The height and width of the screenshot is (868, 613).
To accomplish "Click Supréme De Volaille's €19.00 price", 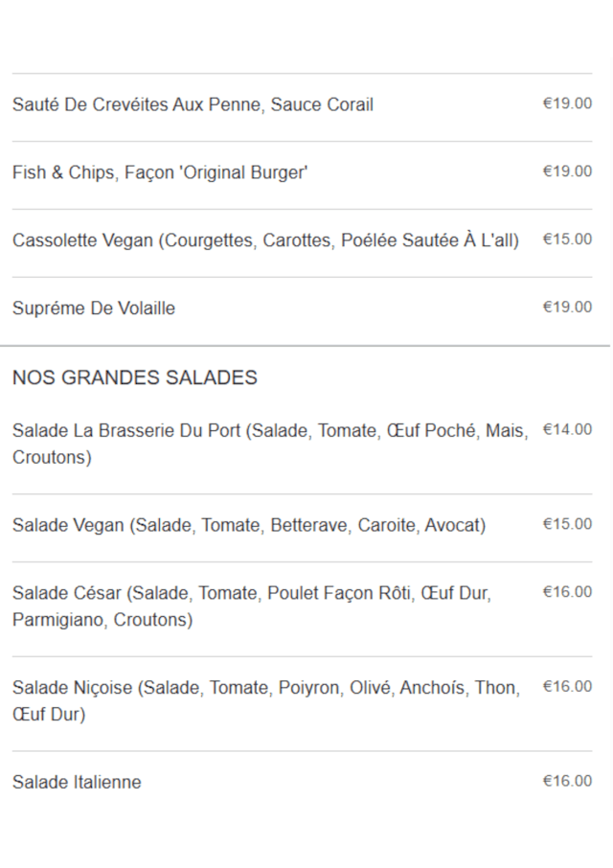I will 567,308.
